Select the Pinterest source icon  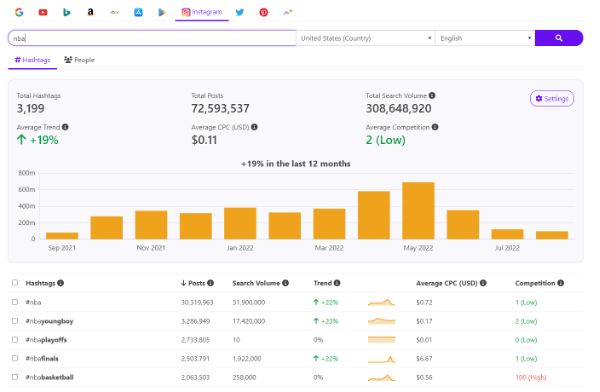pos(264,12)
